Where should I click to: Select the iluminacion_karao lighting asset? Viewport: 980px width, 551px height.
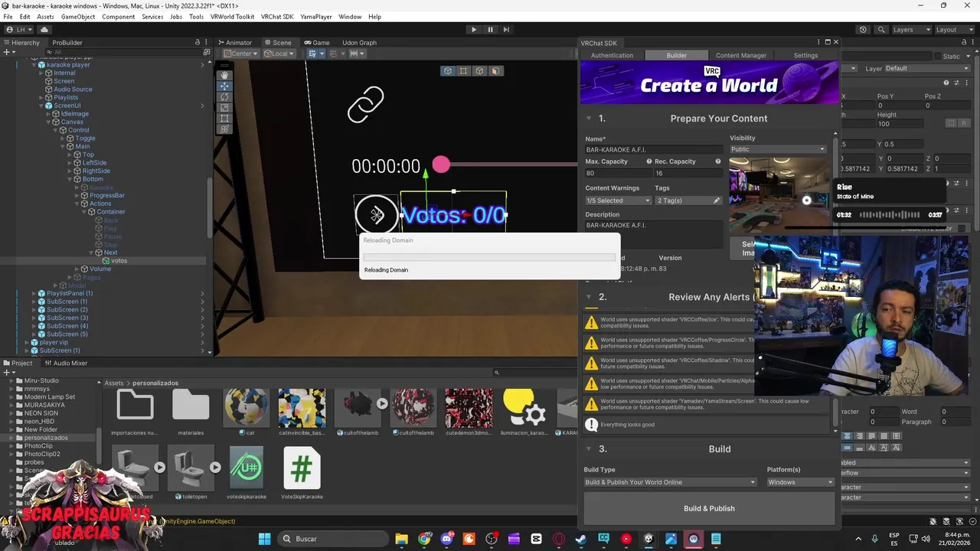click(524, 413)
